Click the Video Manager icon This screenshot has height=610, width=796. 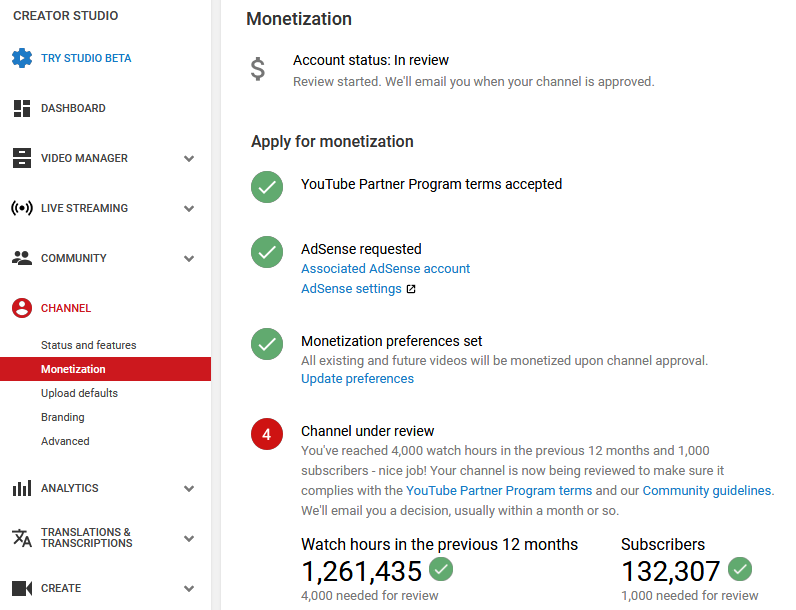pyautogui.click(x=22, y=158)
